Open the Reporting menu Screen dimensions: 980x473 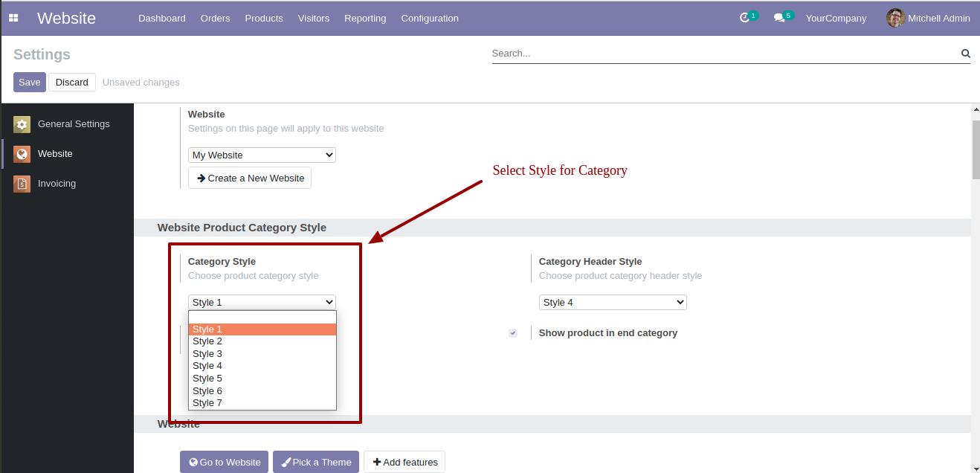click(365, 18)
